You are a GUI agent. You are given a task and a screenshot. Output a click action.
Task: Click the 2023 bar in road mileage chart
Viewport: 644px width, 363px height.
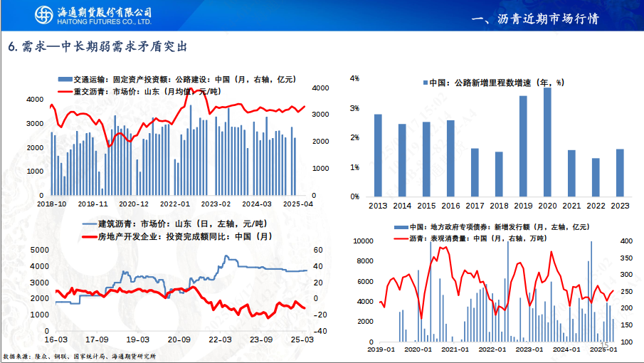(x=621, y=173)
